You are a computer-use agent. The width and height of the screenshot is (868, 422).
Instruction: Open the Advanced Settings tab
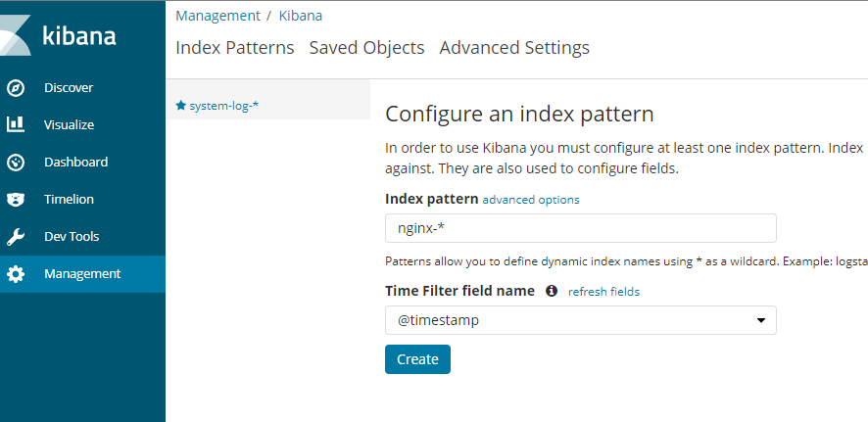tap(514, 48)
